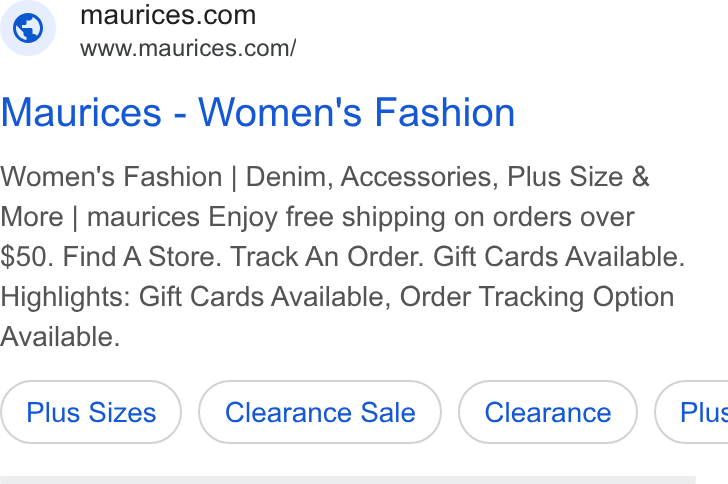Click 'Order Tracking Option' in the highlights text
The height and width of the screenshot is (484, 728).
[537, 296]
